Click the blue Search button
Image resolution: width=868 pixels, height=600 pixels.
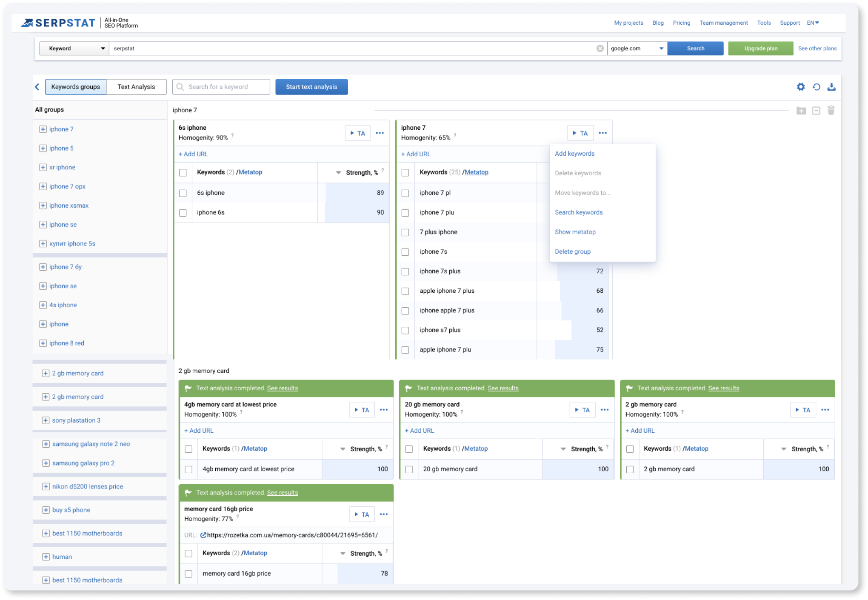point(695,49)
